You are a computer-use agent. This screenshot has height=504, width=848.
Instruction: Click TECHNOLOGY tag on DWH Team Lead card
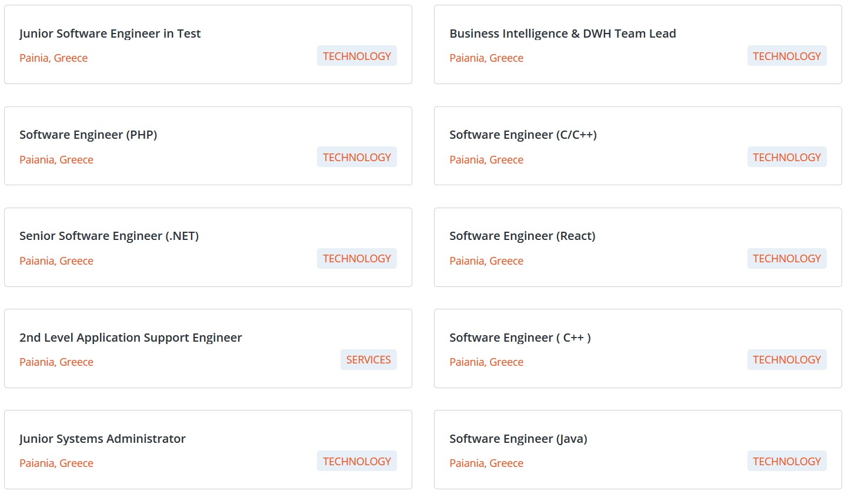click(x=787, y=56)
